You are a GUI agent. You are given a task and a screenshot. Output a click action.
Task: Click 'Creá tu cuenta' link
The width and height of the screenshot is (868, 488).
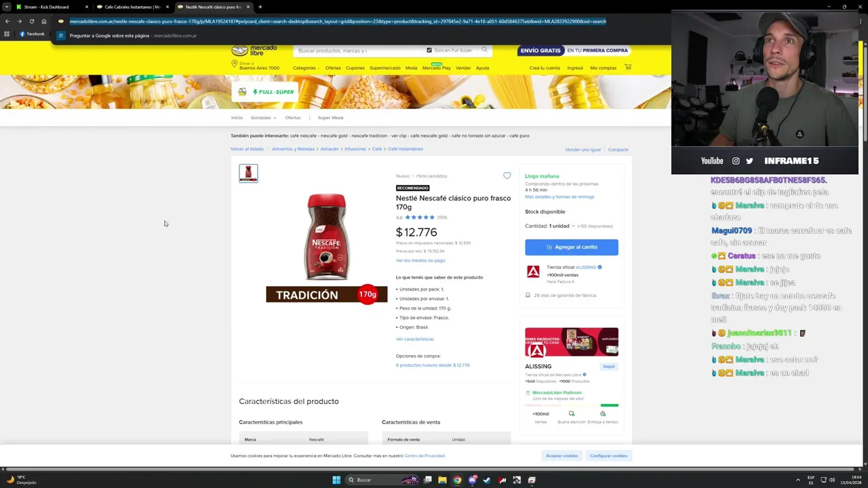545,68
